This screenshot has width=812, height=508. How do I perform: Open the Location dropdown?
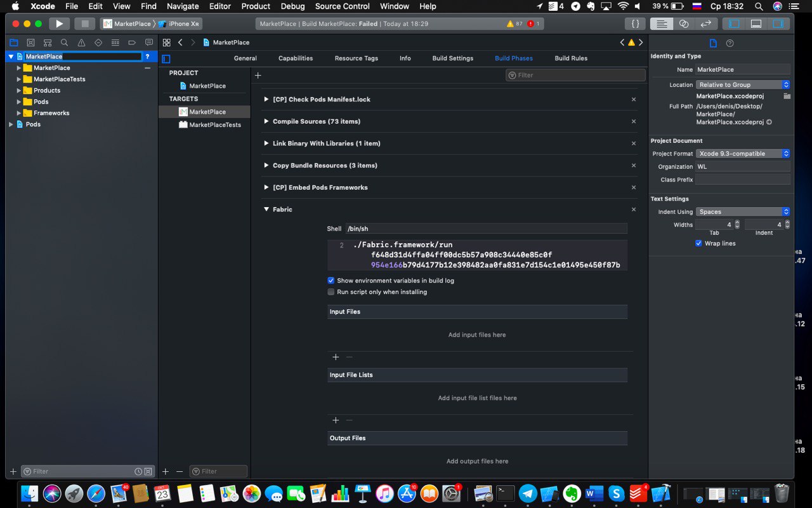tap(743, 84)
